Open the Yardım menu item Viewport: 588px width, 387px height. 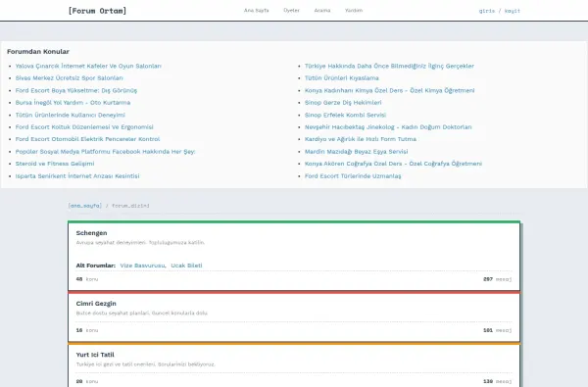[354, 11]
